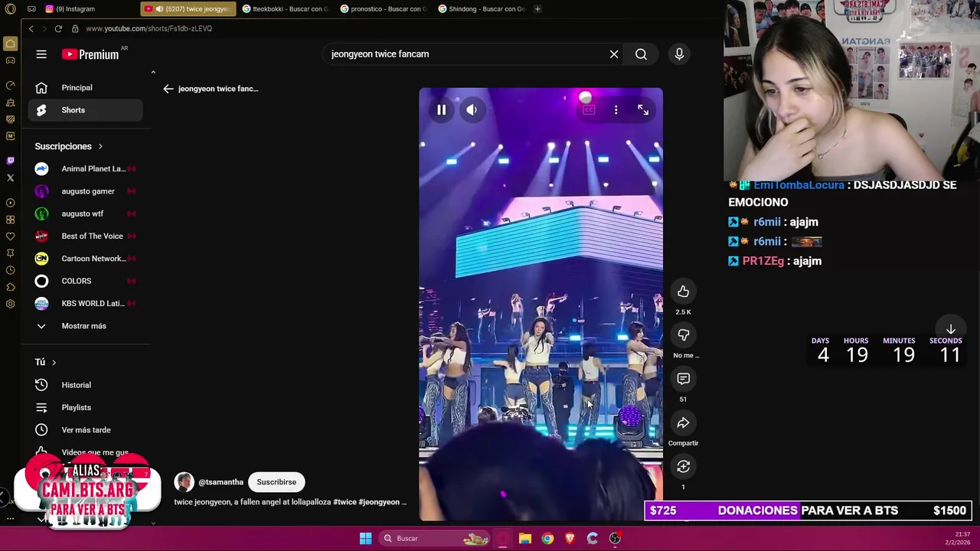Image resolution: width=980 pixels, height=551 pixels.
Task: Expand the Short to fullscreen
Action: (x=643, y=110)
